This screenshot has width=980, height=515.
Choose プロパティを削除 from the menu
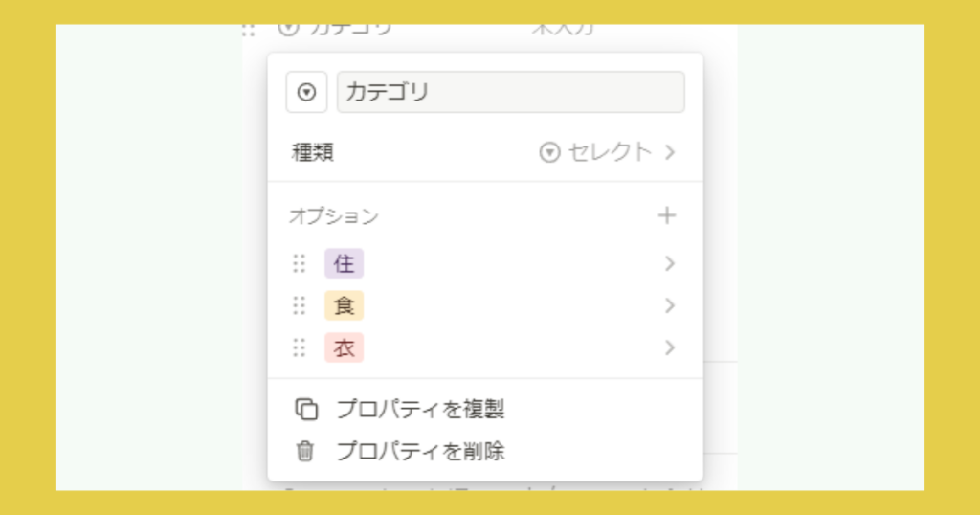pos(420,451)
